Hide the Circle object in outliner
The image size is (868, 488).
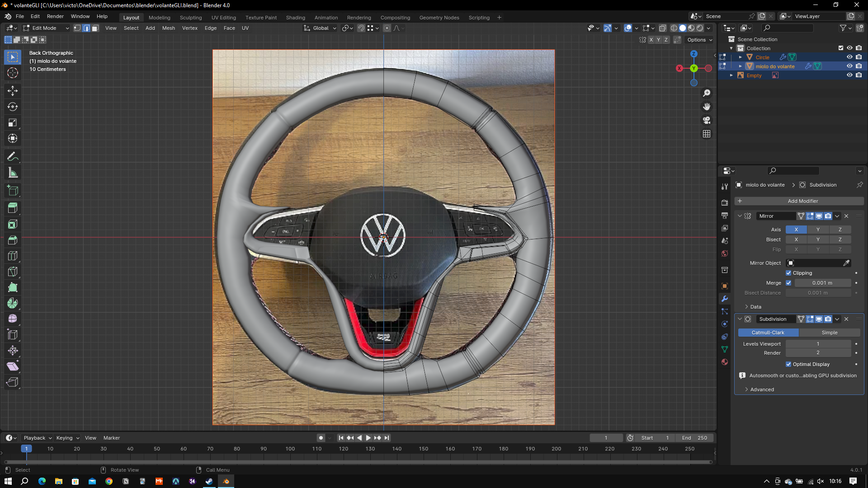pyautogui.click(x=849, y=57)
